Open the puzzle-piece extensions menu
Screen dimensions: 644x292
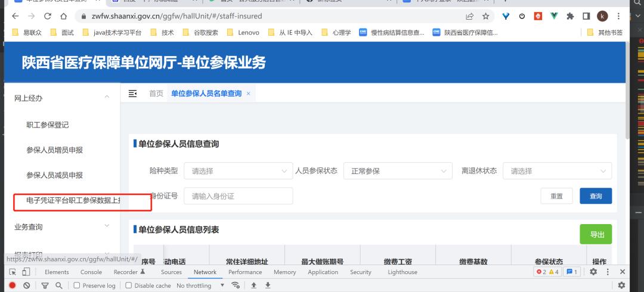coord(570,17)
